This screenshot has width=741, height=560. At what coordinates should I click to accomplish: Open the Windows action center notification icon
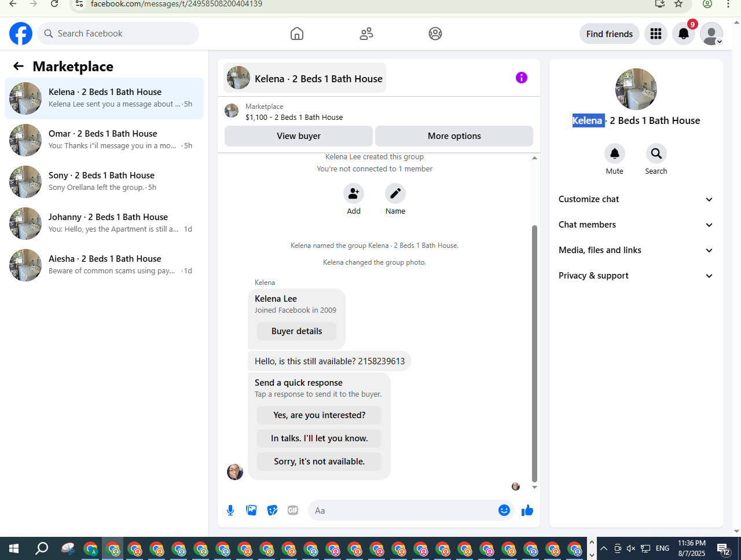point(724,548)
